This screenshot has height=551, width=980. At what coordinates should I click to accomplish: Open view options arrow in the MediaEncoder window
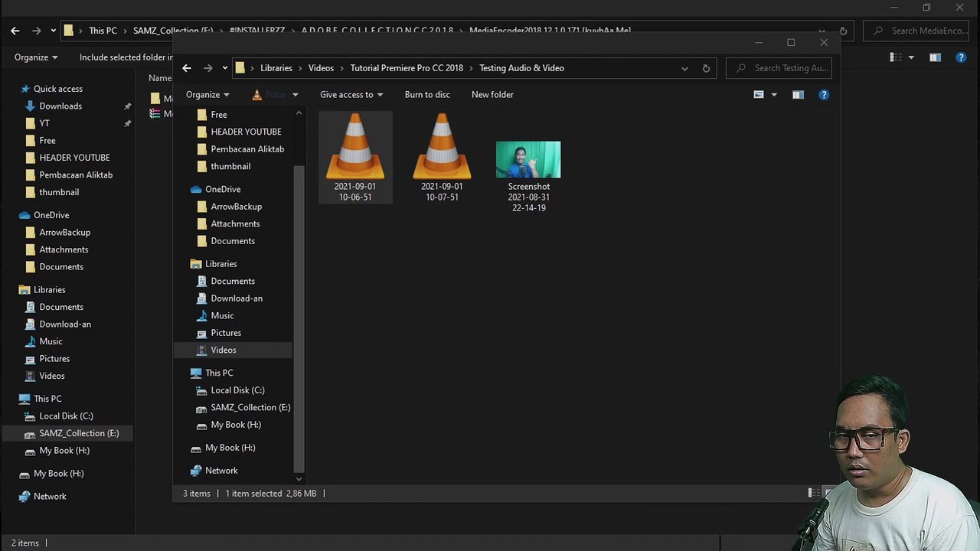click(911, 57)
